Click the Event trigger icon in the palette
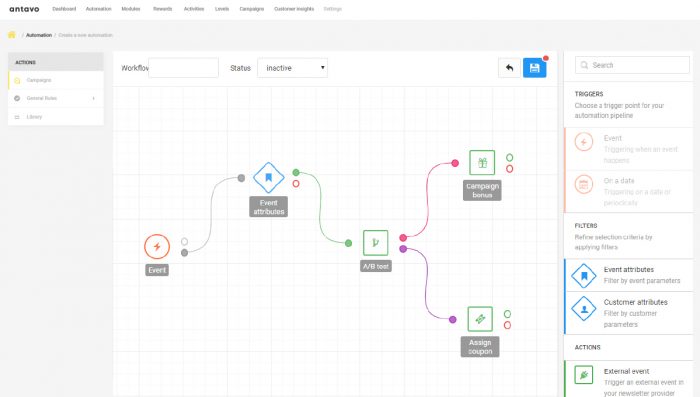The width and height of the screenshot is (700, 397). point(584,142)
